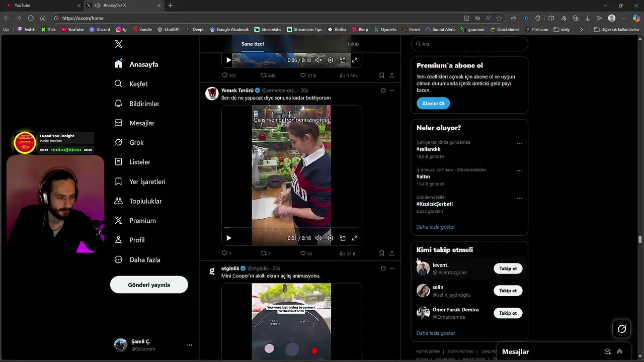Open options for #KızılcıkŞerbeti trend
This screenshot has width=644, height=362.
519,198
